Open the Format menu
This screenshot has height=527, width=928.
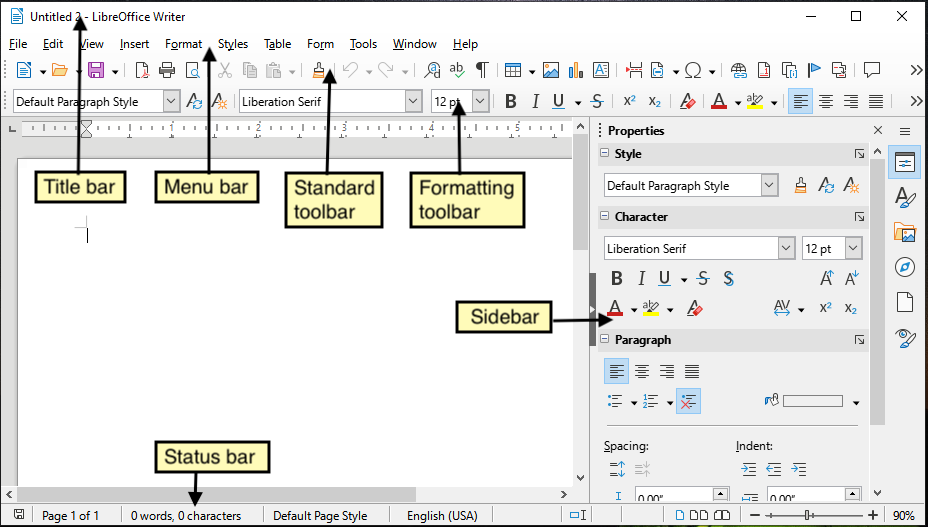(x=183, y=44)
